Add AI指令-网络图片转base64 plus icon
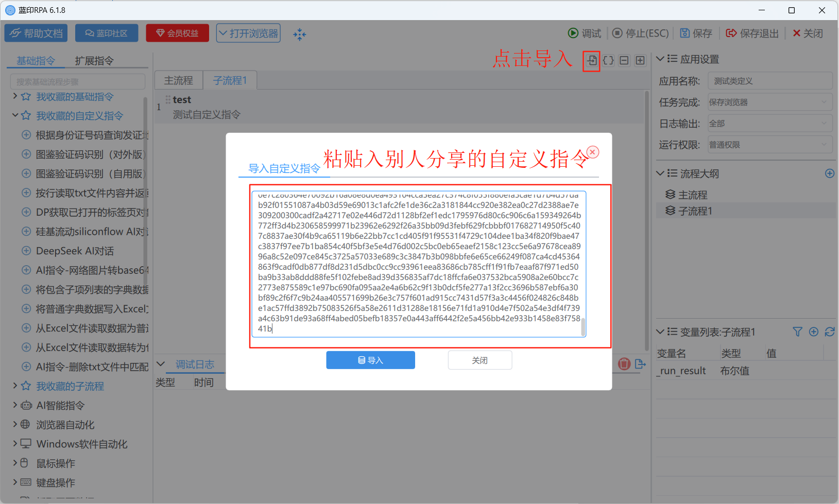 tap(26, 270)
